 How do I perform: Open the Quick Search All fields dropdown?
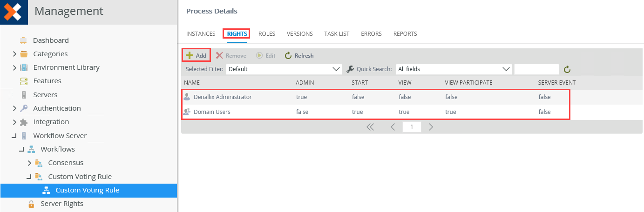454,69
